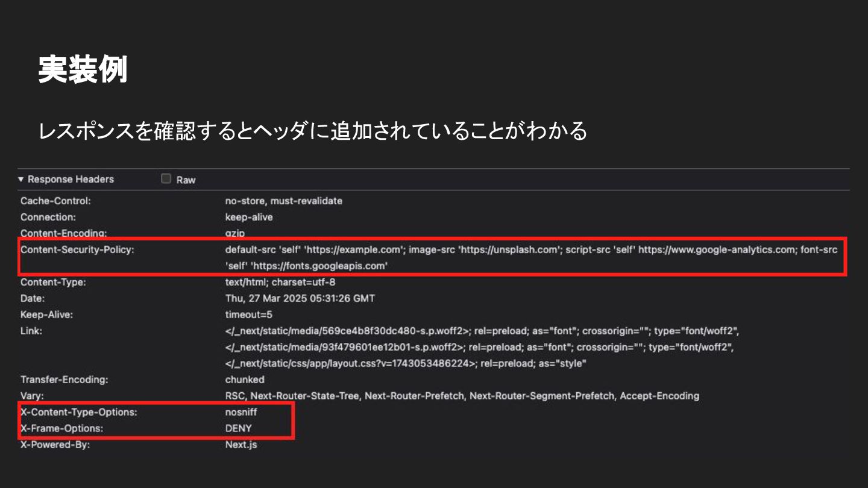Select the Vary header name
The width and height of the screenshot is (868, 488).
click(x=32, y=396)
